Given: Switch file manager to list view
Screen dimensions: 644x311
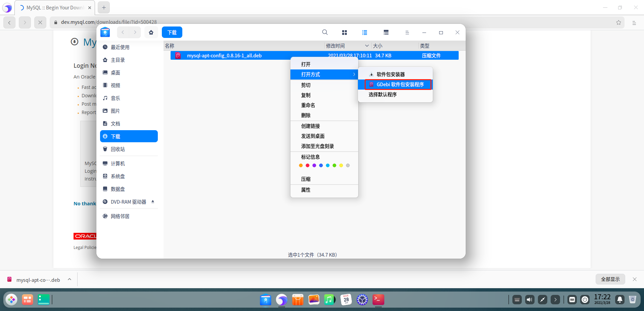Looking at the screenshot, I should tap(365, 33).
